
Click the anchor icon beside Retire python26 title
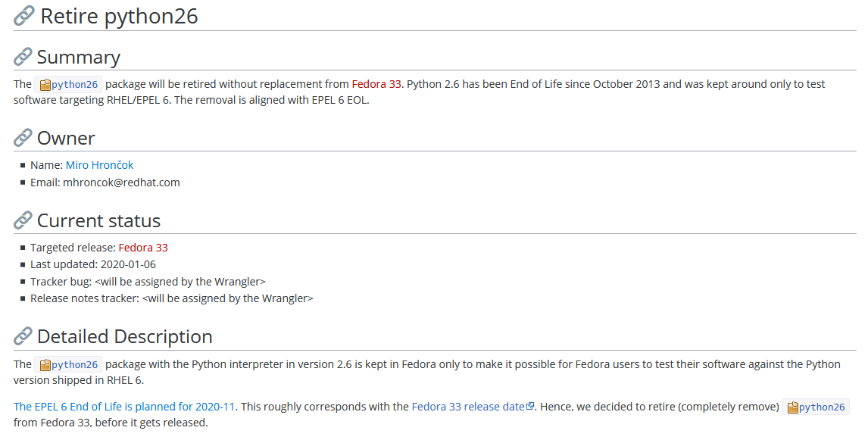point(23,16)
